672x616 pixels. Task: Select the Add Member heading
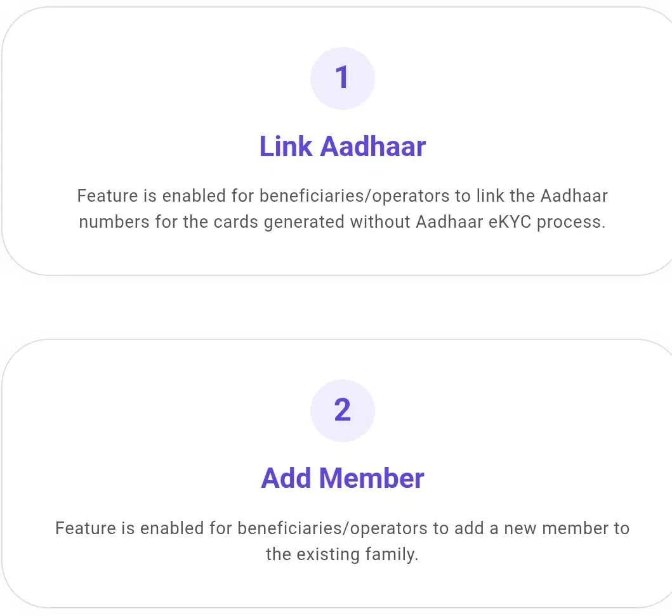(x=342, y=478)
